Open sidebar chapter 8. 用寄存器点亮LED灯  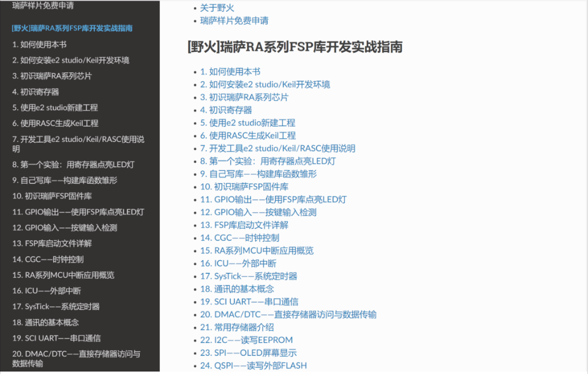(73, 165)
